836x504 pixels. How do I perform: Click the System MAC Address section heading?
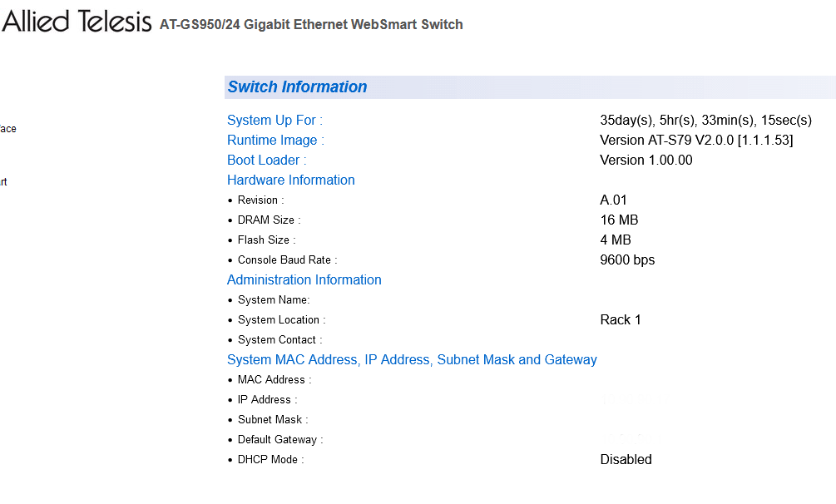(x=412, y=360)
